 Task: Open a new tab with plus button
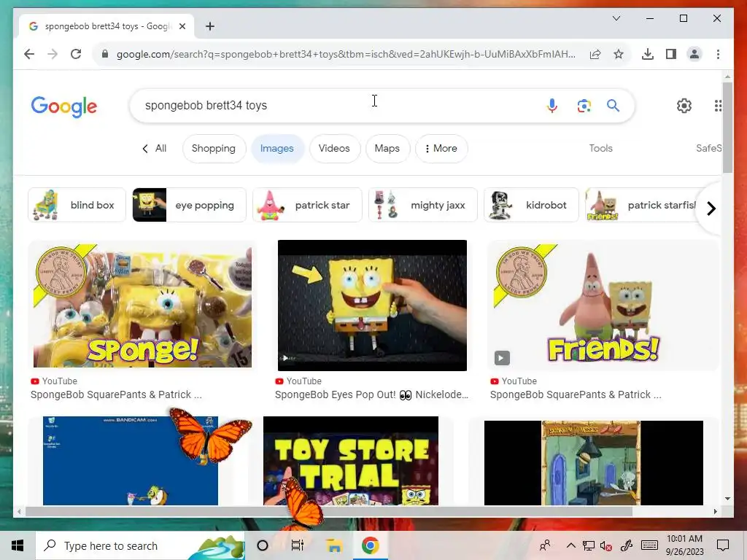pyautogui.click(x=209, y=26)
